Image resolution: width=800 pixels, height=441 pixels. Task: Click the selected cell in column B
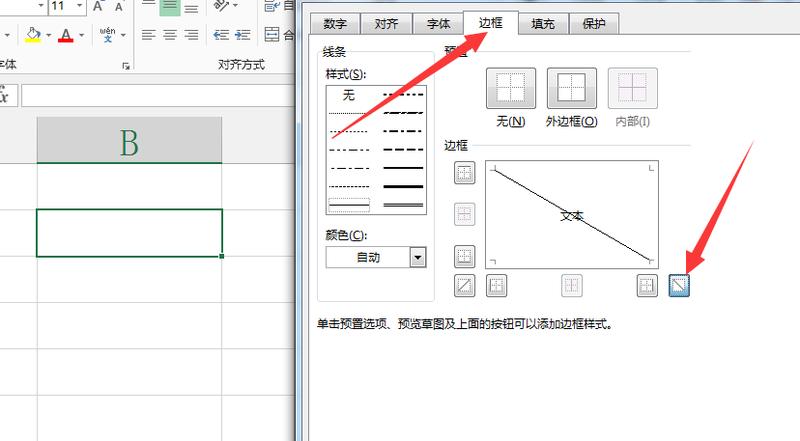130,233
